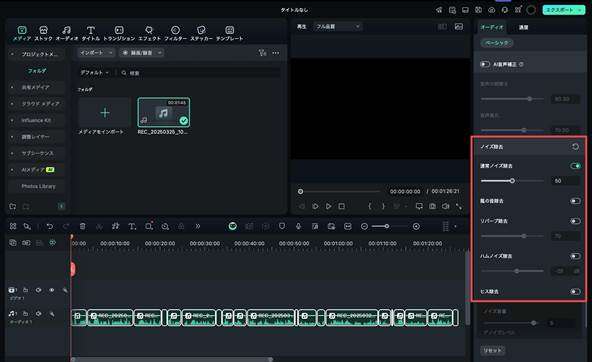Open the フィルター (Filters) tab
Viewport: 592px width, 362px height.
tap(175, 33)
